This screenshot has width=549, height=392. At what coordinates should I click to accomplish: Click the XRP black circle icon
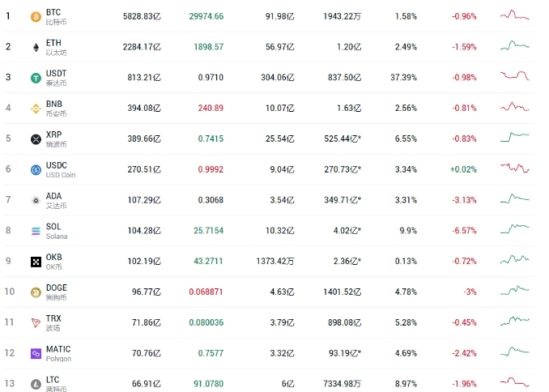(x=36, y=139)
